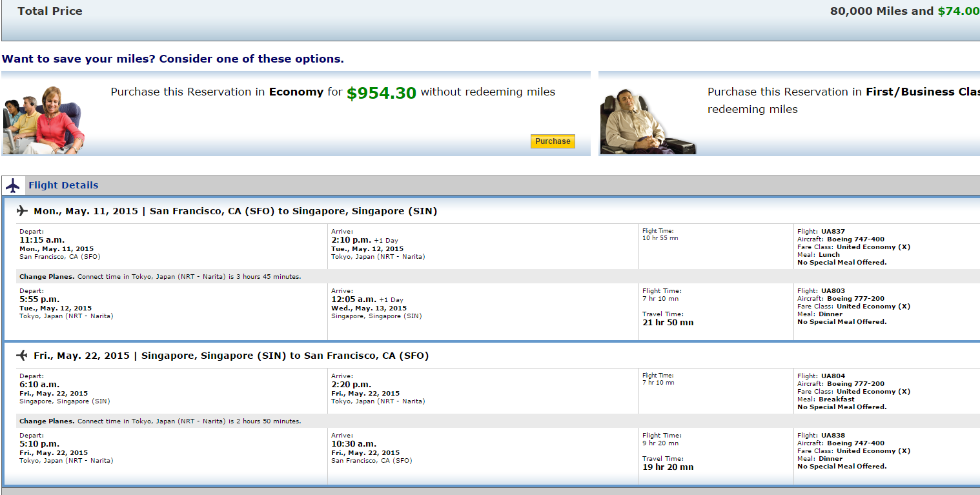Click the $954.30 economy price

point(382,93)
